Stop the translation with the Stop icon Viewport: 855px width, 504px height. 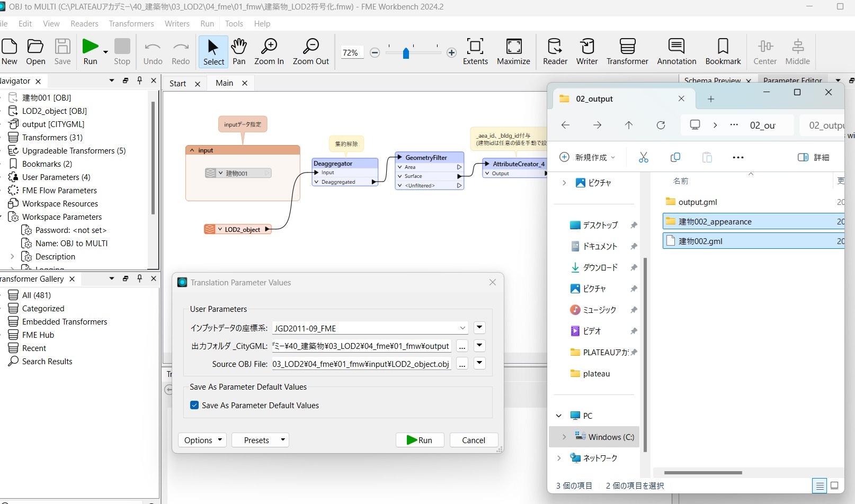[x=122, y=52]
